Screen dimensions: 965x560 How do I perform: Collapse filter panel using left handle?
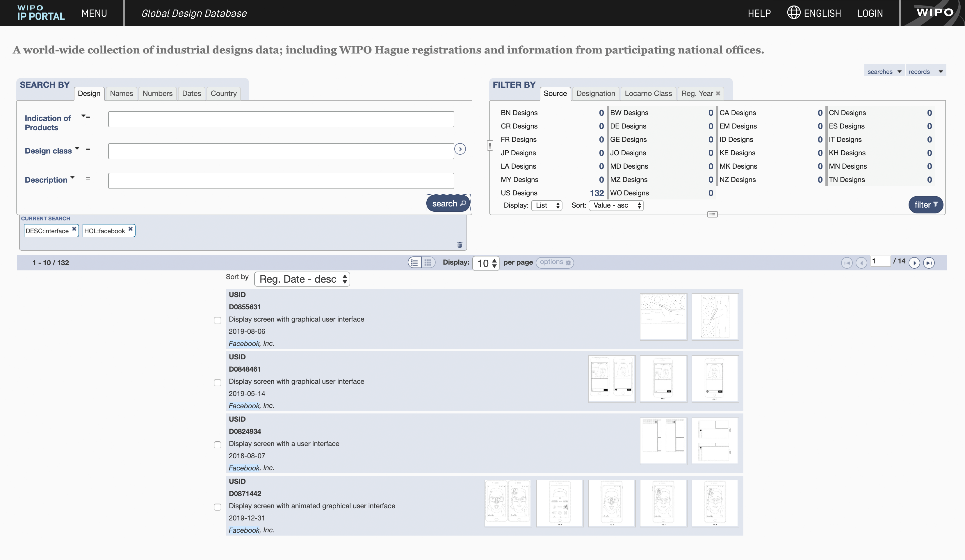coord(490,145)
